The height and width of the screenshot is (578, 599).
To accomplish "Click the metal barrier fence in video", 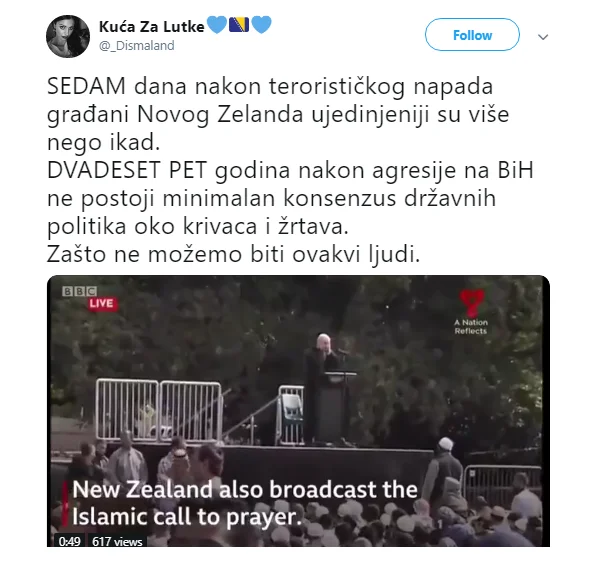I will pos(159,410).
